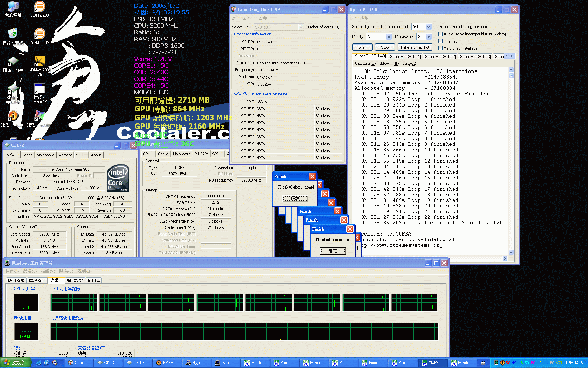Screen dimensions: 588x368
Task: Launch Outlook Express from the Quick Launch bar
Action: click(47, 363)
